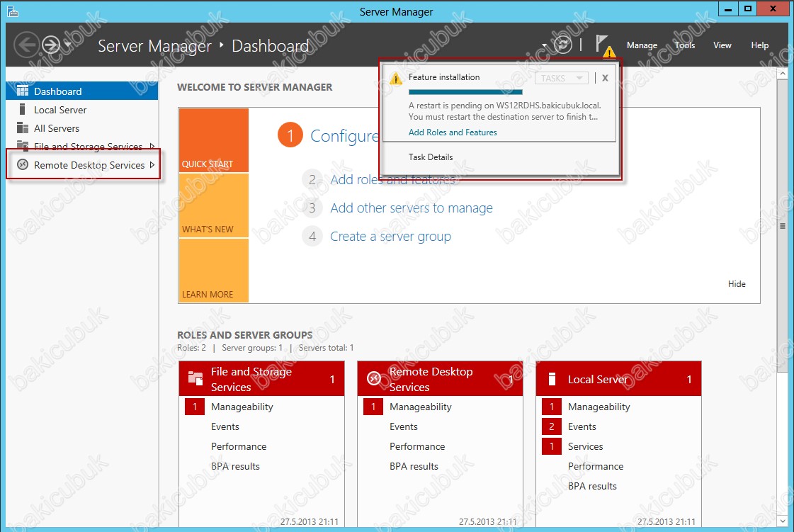Select the LEARN MORE tile

point(214,270)
